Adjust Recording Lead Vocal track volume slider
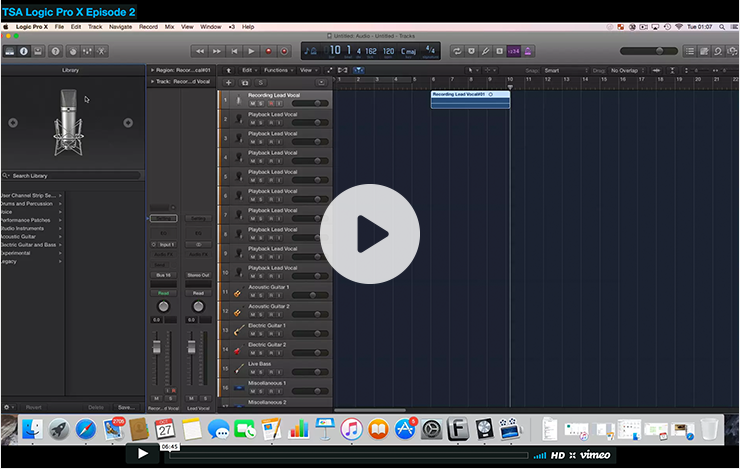 [x=310, y=103]
